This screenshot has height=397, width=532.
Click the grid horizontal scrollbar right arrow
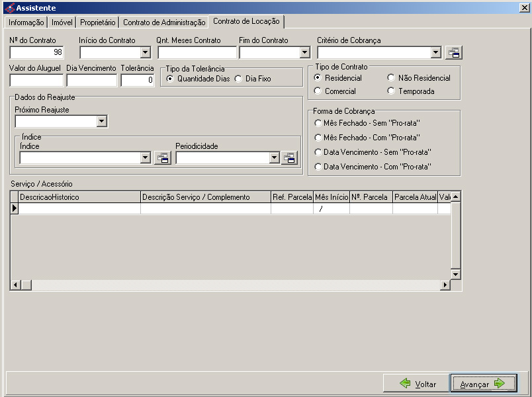point(445,285)
